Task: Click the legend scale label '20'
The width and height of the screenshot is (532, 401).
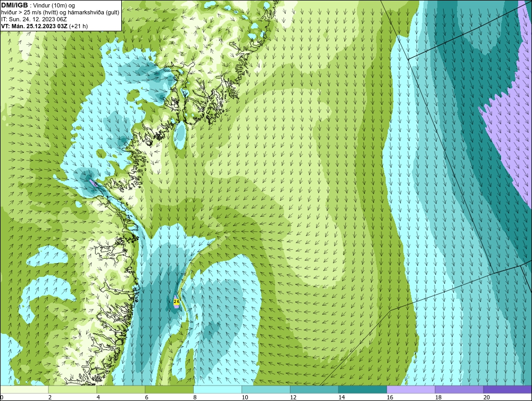Action: click(487, 397)
